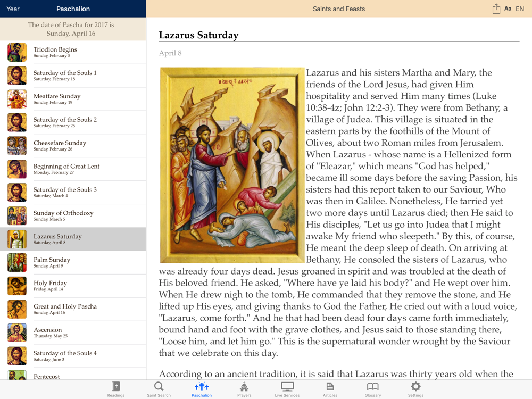Tap the April 8 date label
The width and height of the screenshot is (532, 399).
click(x=170, y=53)
